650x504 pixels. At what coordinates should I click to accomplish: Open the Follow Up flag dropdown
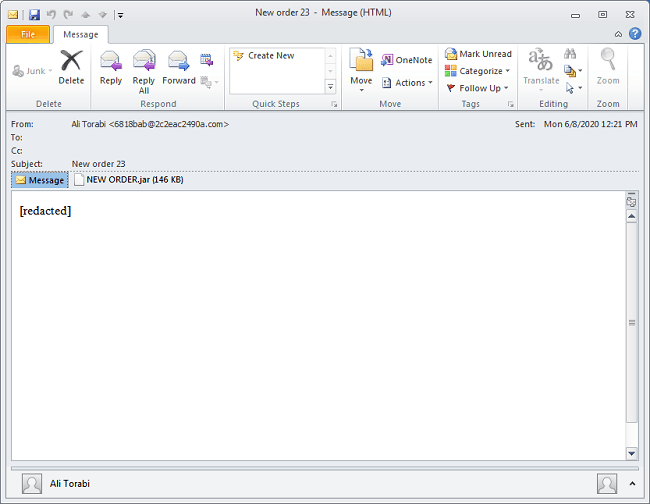[478, 88]
